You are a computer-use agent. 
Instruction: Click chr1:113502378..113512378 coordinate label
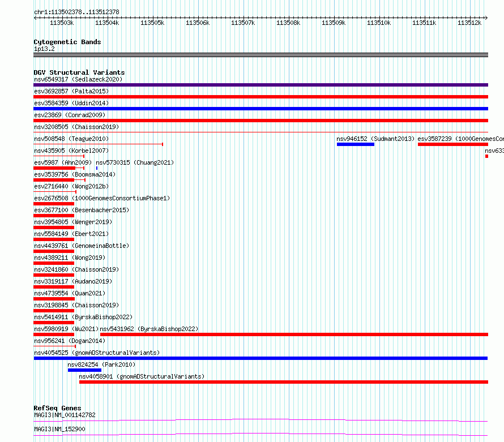tap(76, 12)
